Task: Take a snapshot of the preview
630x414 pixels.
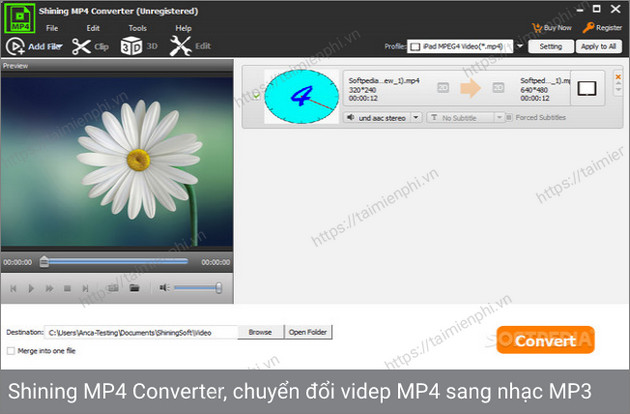Action: pyautogui.click(x=113, y=288)
